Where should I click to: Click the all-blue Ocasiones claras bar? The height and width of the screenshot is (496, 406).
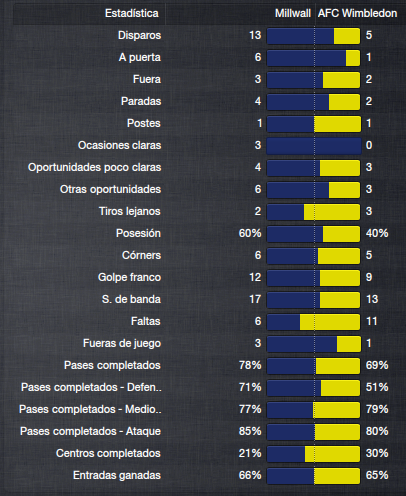tap(314, 146)
